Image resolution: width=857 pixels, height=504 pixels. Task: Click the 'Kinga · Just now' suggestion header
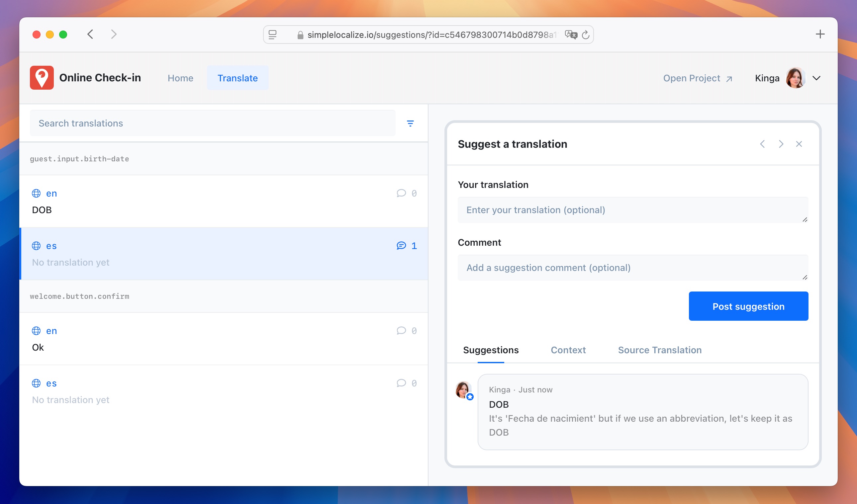(x=521, y=390)
